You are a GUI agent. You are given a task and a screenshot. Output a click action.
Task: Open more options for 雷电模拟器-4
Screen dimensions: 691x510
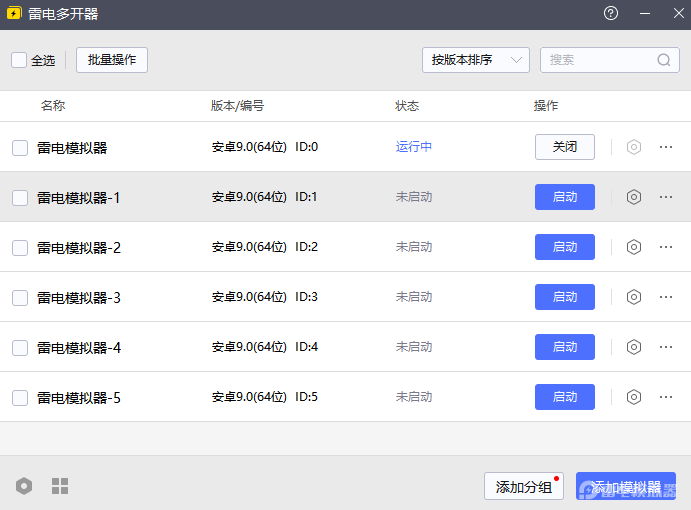point(666,347)
